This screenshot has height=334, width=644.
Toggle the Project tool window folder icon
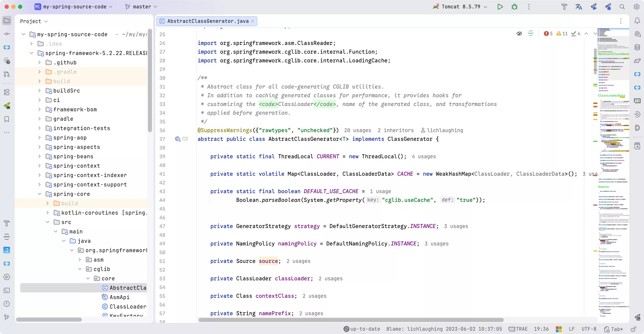pos(7,21)
